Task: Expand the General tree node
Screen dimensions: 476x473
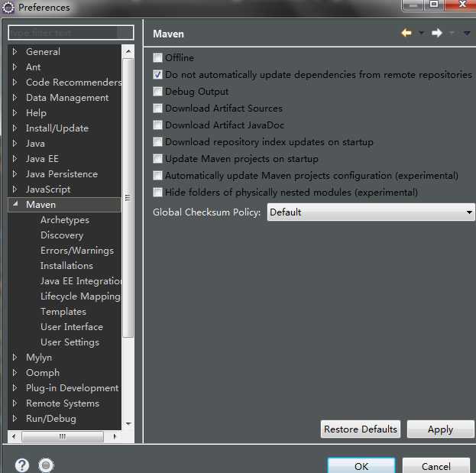Action: click(15, 51)
